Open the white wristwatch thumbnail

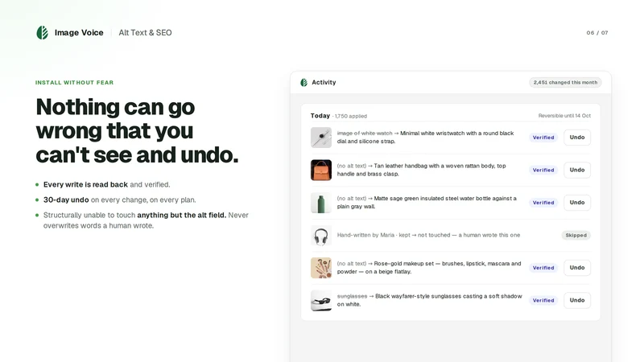point(321,138)
